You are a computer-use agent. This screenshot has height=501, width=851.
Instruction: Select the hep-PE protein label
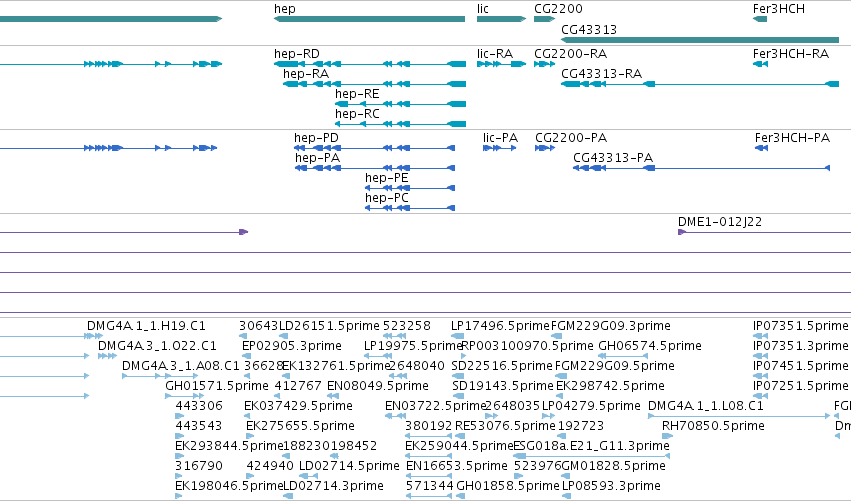(386, 178)
